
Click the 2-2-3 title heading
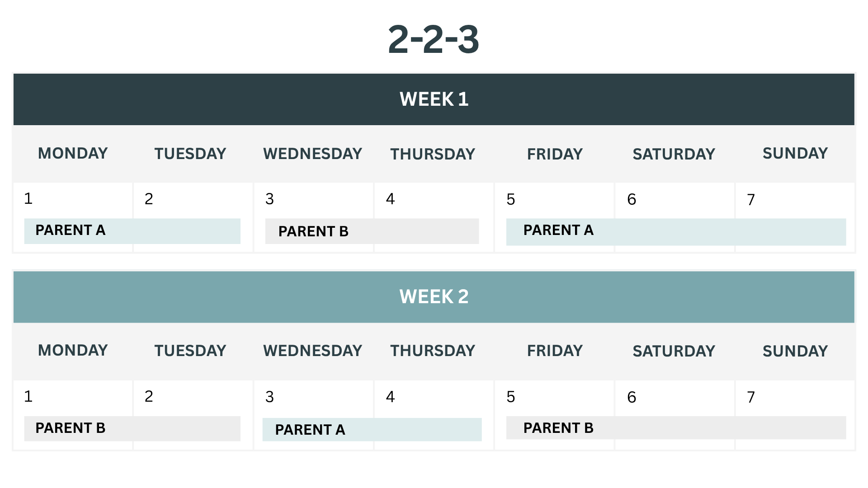[434, 40]
